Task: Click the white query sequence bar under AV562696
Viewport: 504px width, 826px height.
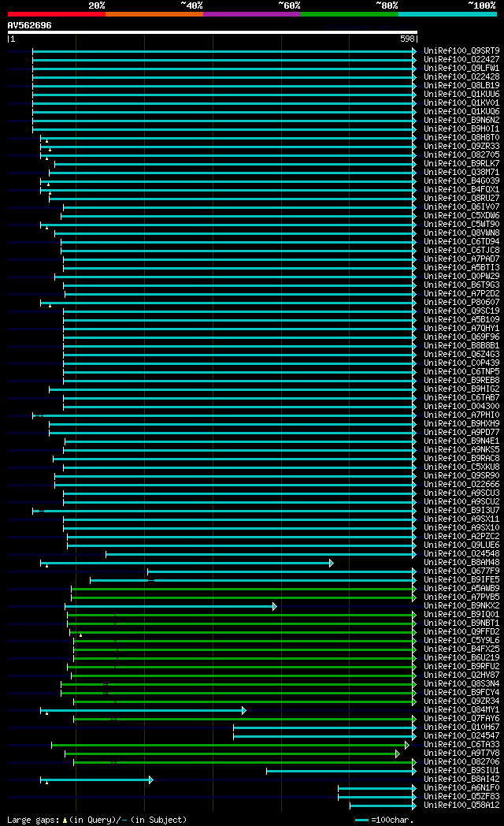Action: pos(213,32)
